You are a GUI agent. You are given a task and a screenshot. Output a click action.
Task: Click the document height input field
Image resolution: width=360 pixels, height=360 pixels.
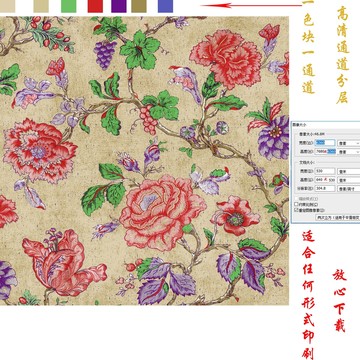[325, 180]
